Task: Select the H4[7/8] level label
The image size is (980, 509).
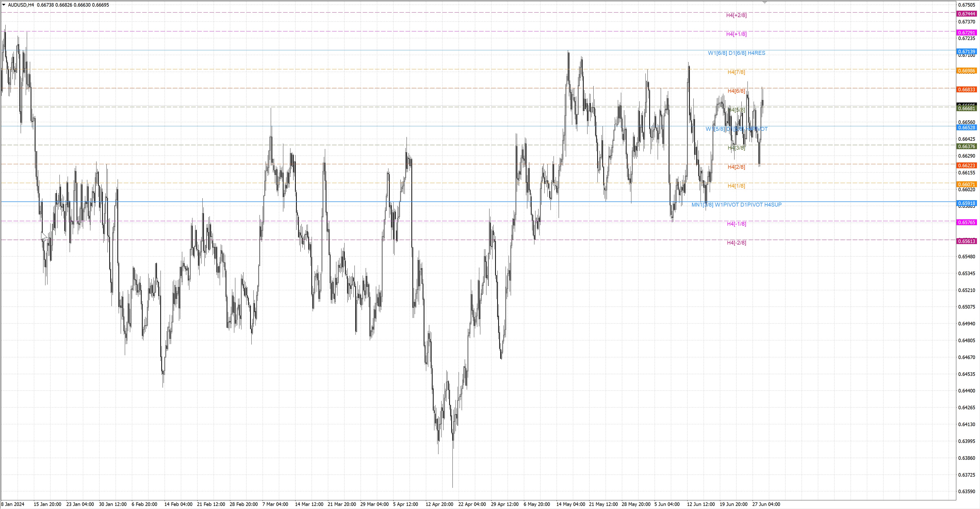Action: click(736, 72)
